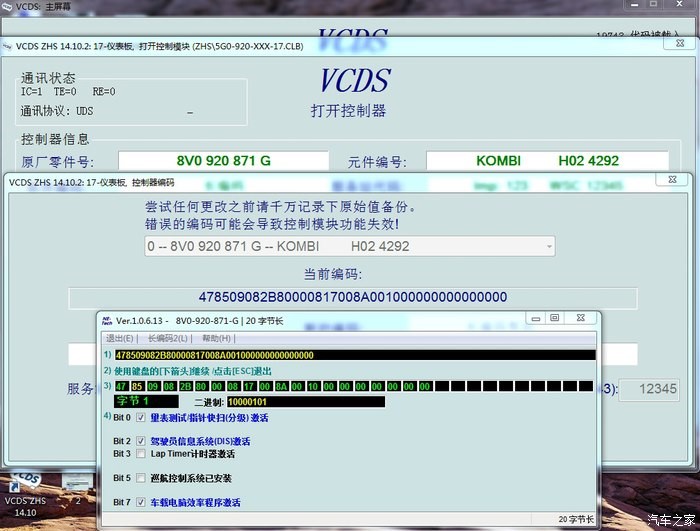
Task: Click the 通讯协议: UDS text
Action: coord(57,111)
